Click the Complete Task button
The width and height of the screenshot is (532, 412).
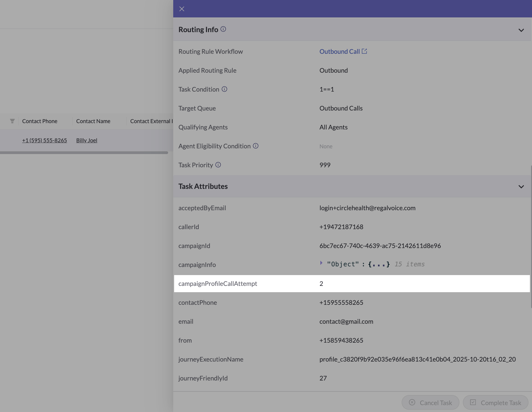click(x=495, y=402)
